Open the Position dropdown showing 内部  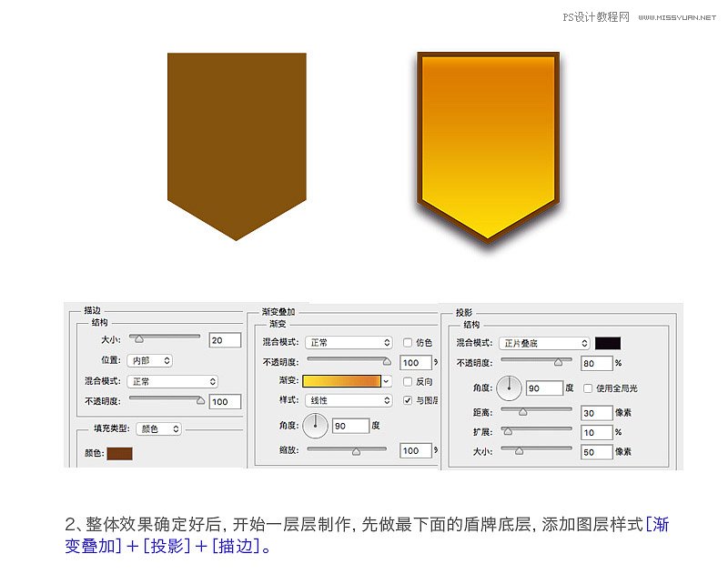pyautogui.click(x=151, y=360)
